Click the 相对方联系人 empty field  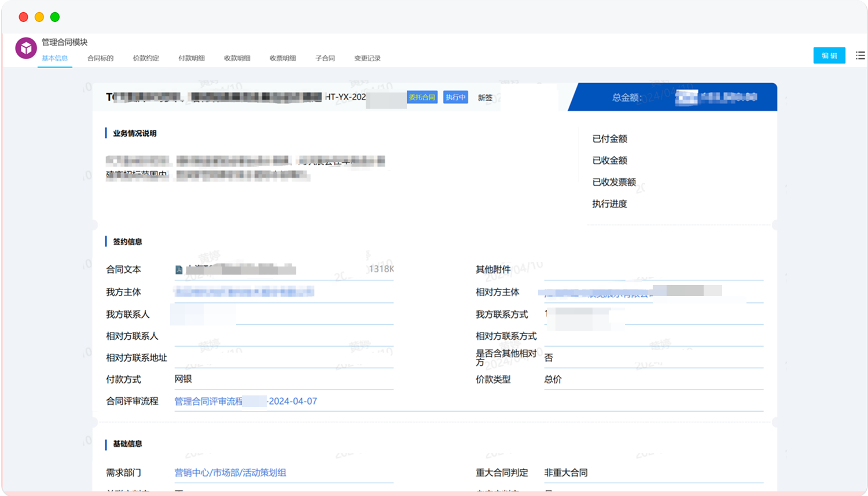tap(284, 336)
